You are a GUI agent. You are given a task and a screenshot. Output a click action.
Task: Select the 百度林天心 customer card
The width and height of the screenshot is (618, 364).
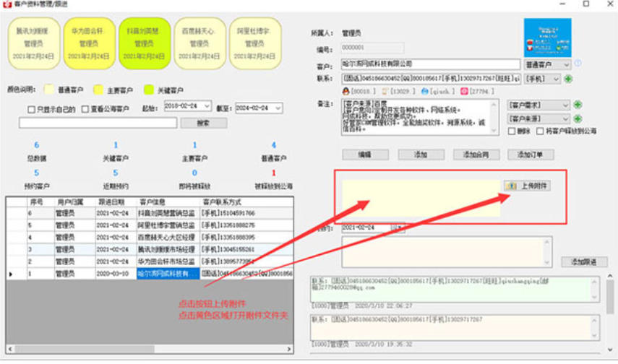[199, 43]
